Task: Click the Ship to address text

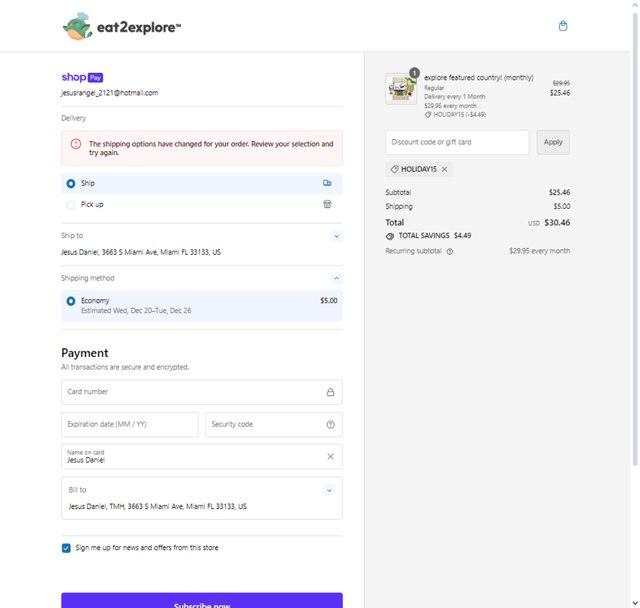Action: tap(141, 252)
